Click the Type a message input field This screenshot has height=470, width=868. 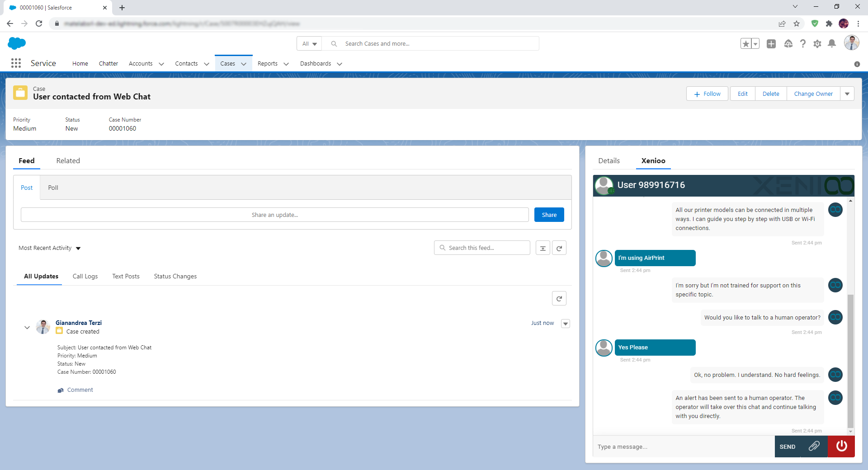point(683,447)
